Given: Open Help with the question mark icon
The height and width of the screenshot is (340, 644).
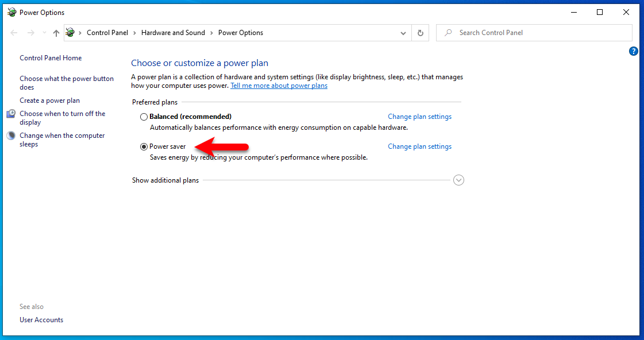Looking at the screenshot, I should click(633, 51).
